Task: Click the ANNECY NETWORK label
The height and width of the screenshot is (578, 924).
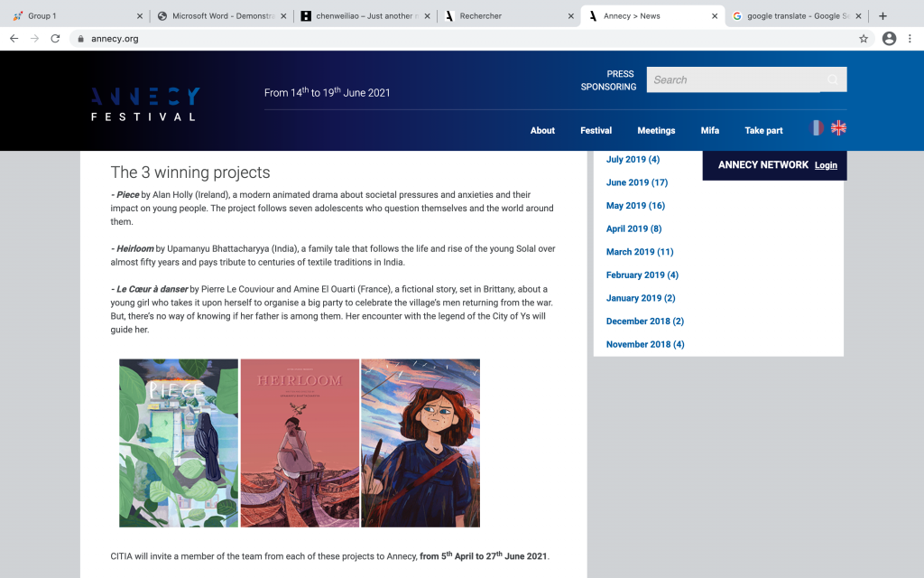Action: point(763,165)
